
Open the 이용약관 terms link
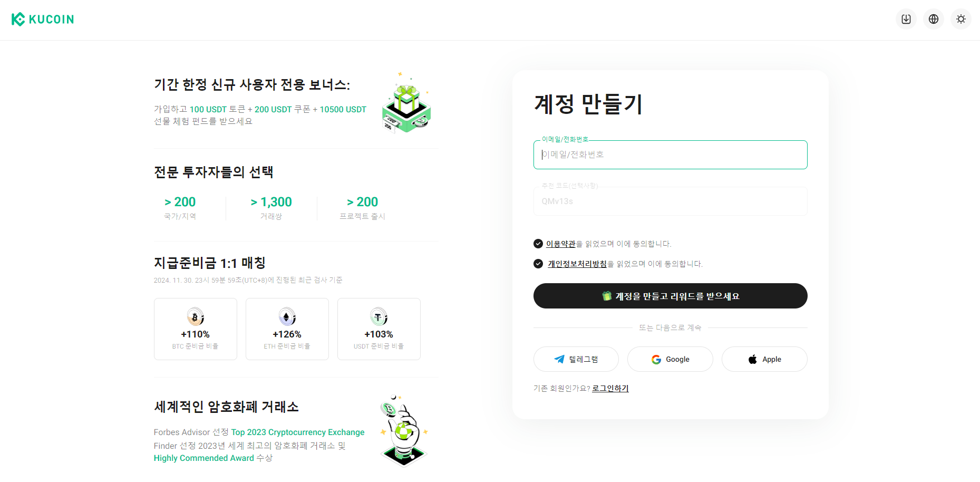561,244
